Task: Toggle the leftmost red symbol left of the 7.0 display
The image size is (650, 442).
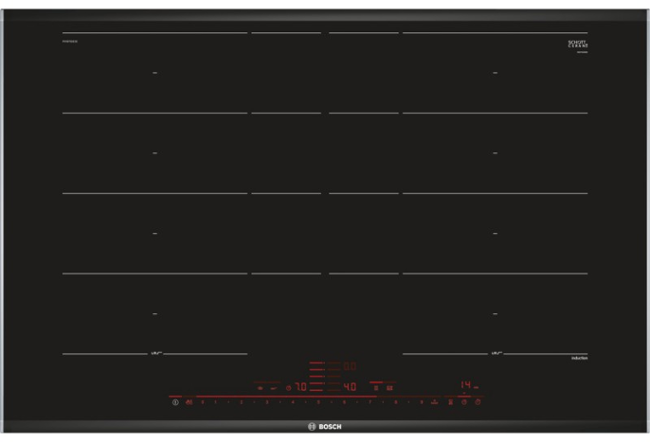Action: coord(260,386)
